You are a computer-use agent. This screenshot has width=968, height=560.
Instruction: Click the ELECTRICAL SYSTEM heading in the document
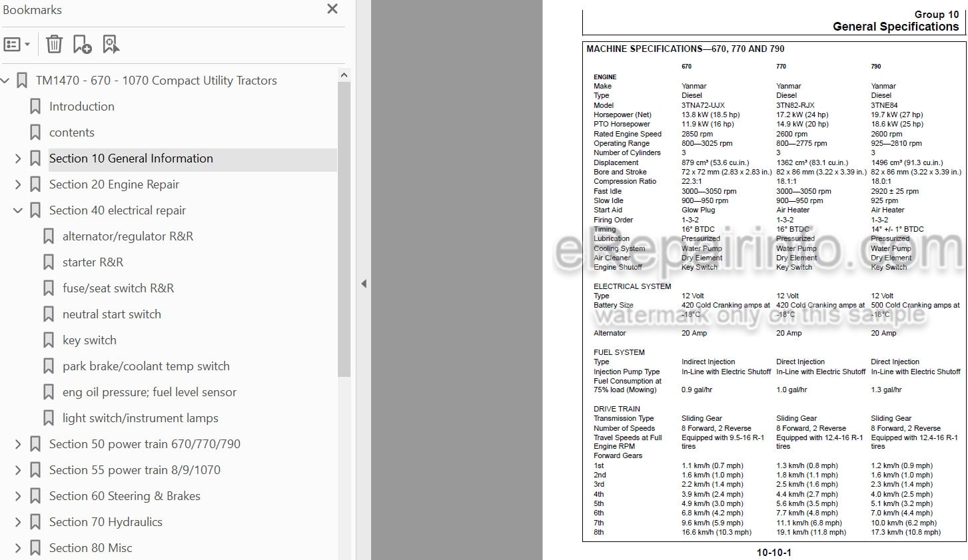[632, 286]
